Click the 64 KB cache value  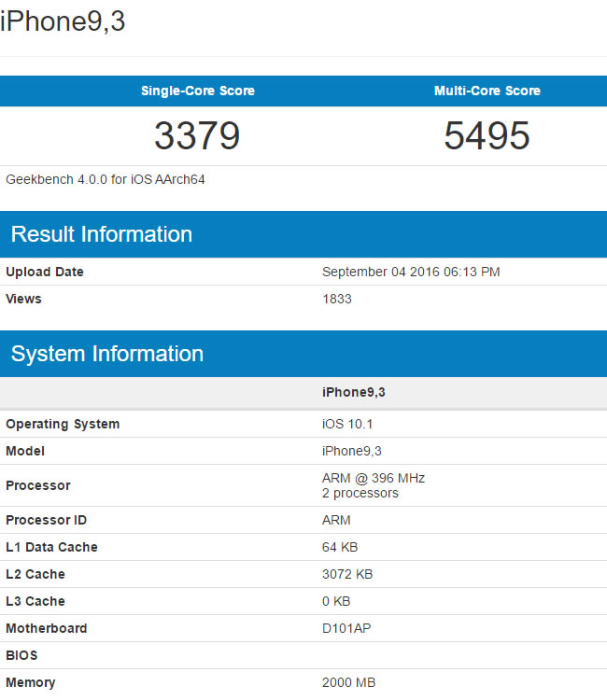340,547
